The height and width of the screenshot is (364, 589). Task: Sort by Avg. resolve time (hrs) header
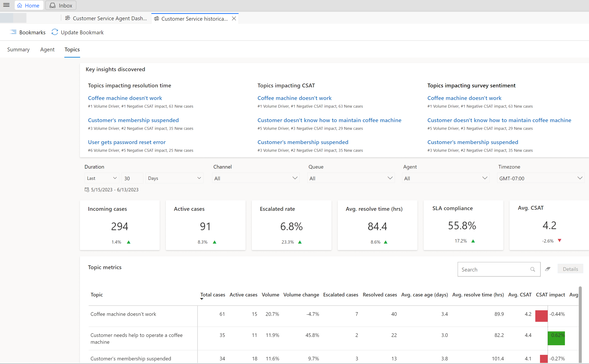(x=478, y=295)
